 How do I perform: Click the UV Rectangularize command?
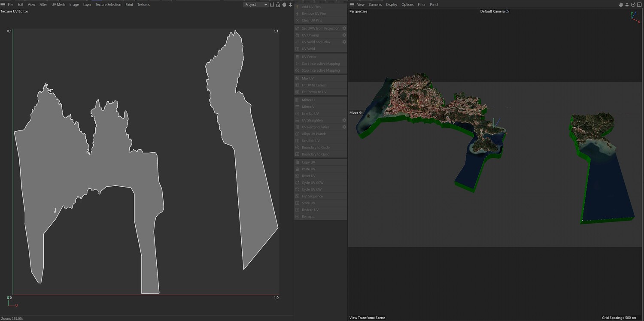click(318, 127)
